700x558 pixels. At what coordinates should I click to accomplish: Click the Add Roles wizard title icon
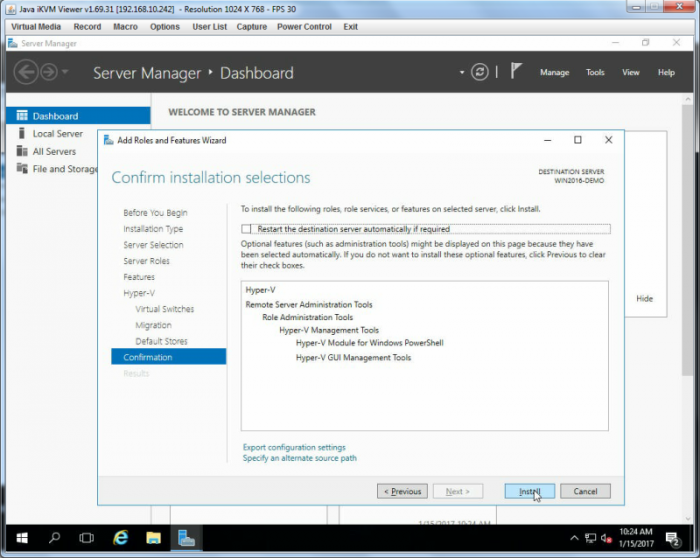click(108, 140)
